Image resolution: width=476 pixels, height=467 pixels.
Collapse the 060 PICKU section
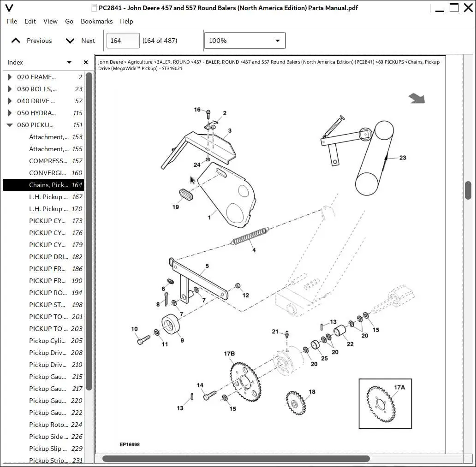10,125
